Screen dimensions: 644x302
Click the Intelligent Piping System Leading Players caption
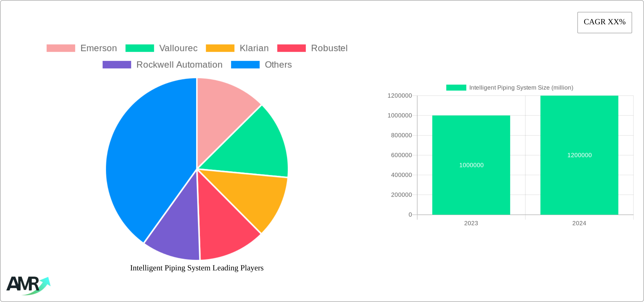pos(197,268)
